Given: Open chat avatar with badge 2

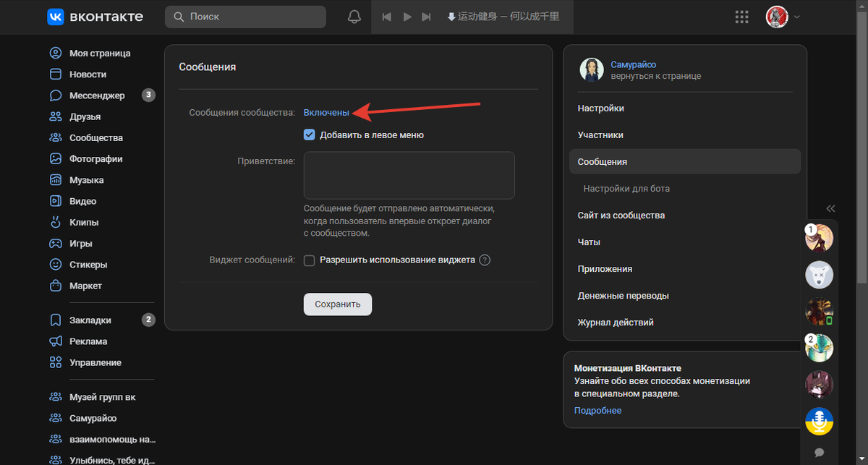Looking at the screenshot, I should [820, 348].
